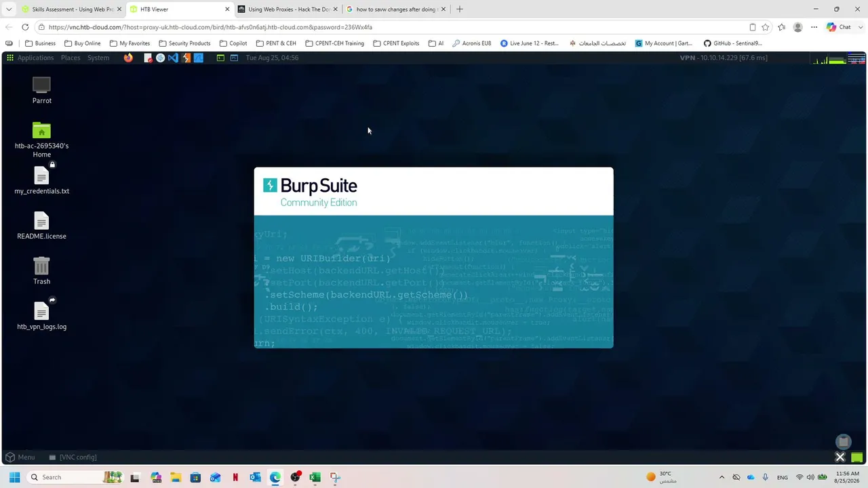Switch to 'how to savw changes' Google tab
The height and width of the screenshot is (488, 868).
coord(396,9)
